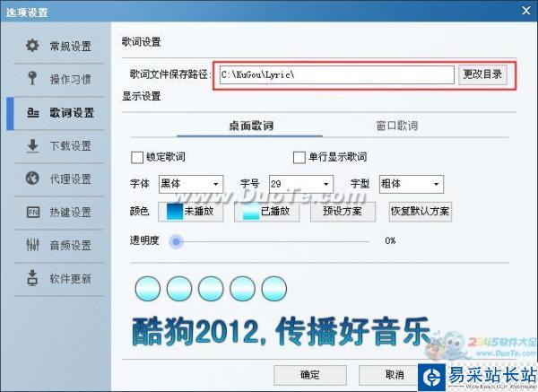Click 预设方案 preset schemes button
The image size is (538, 392).
pos(343,212)
